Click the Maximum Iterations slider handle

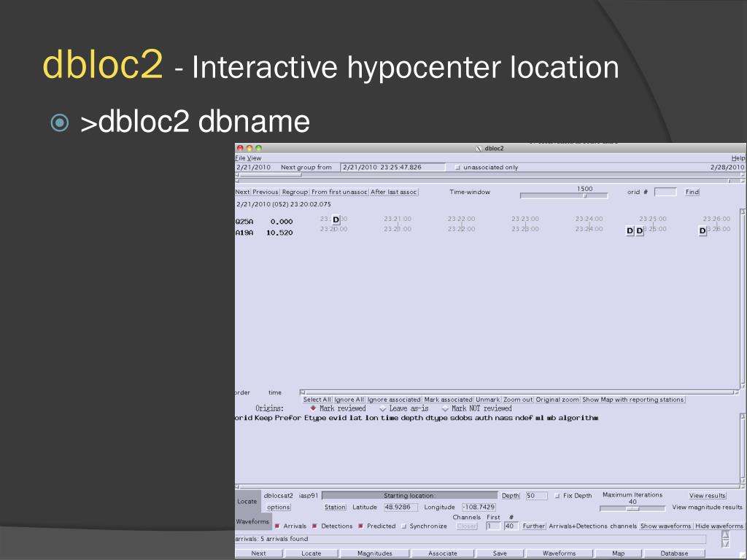coord(632,508)
